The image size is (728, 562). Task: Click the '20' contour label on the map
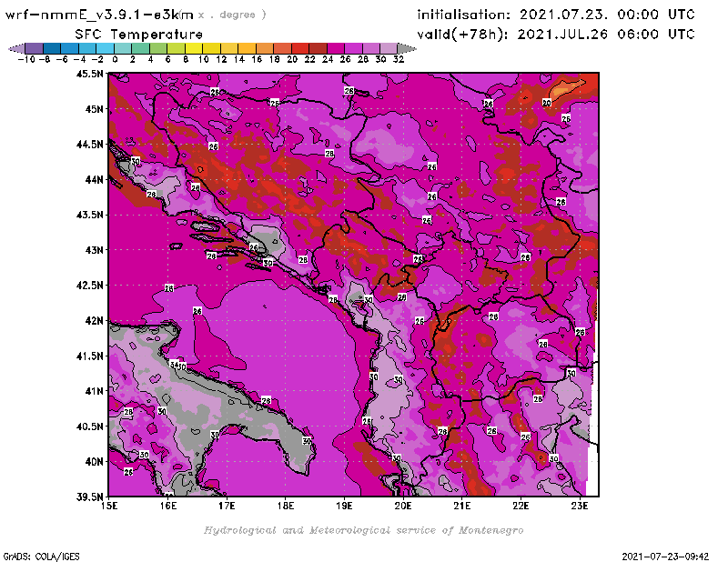(547, 103)
